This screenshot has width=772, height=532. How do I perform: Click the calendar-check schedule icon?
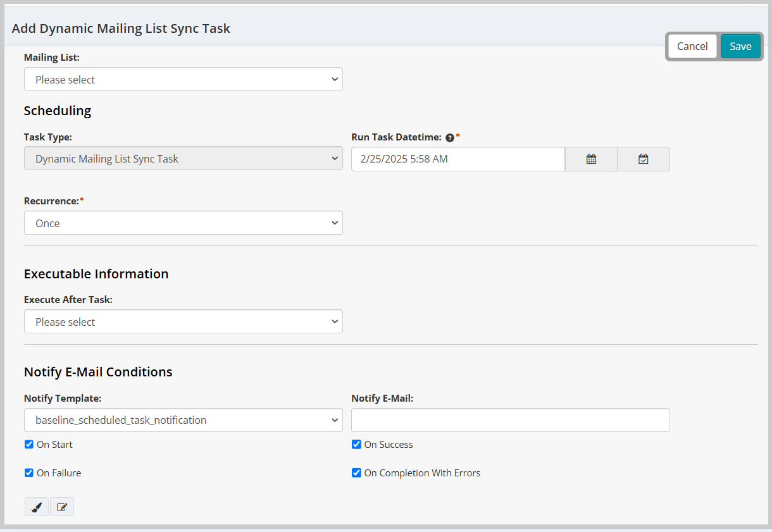click(x=643, y=159)
